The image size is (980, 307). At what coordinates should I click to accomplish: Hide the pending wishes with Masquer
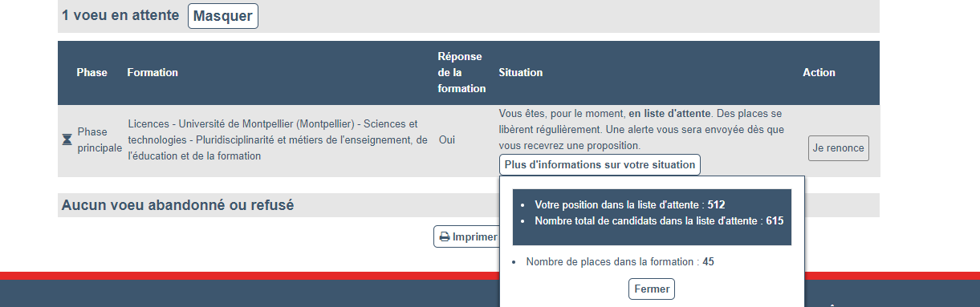click(223, 16)
